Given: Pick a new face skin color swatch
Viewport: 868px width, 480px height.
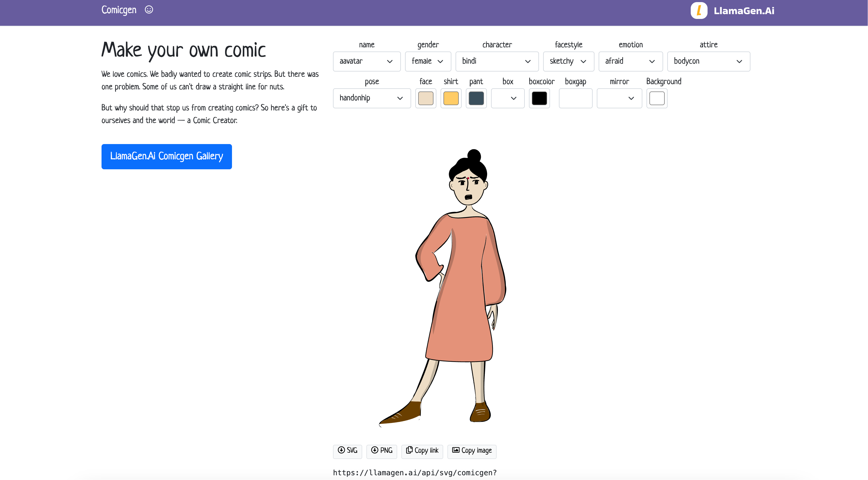Looking at the screenshot, I should pyautogui.click(x=426, y=98).
